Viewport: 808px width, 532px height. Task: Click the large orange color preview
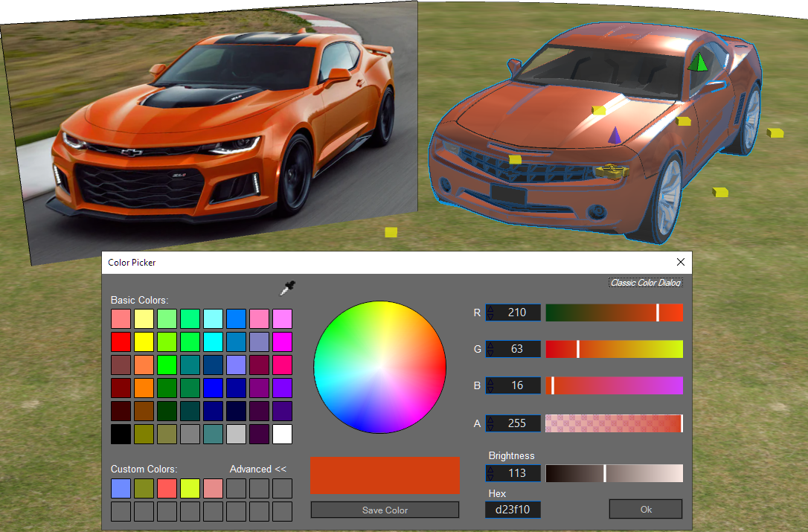[385, 475]
